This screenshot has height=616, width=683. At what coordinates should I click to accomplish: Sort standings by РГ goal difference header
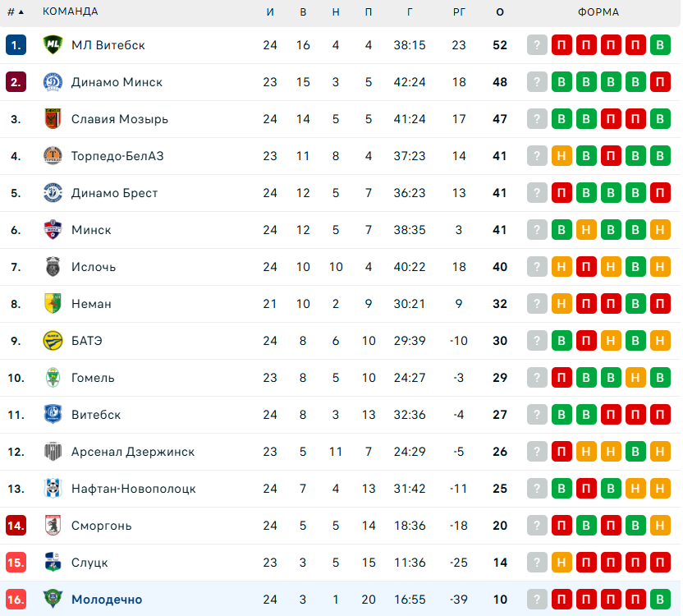[x=459, y=11]
